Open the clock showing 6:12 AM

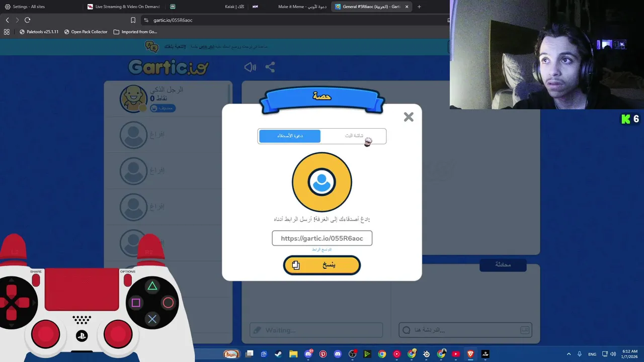coord(629,354)
